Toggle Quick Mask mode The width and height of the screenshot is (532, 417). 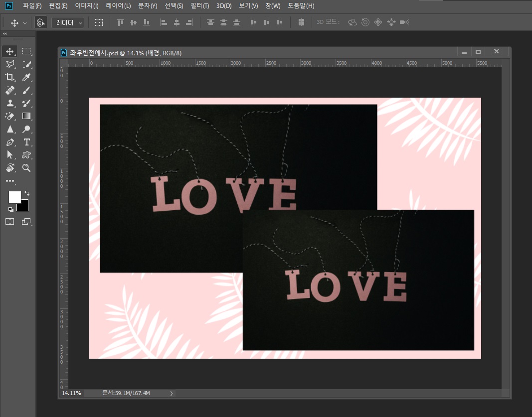point(10,222)
